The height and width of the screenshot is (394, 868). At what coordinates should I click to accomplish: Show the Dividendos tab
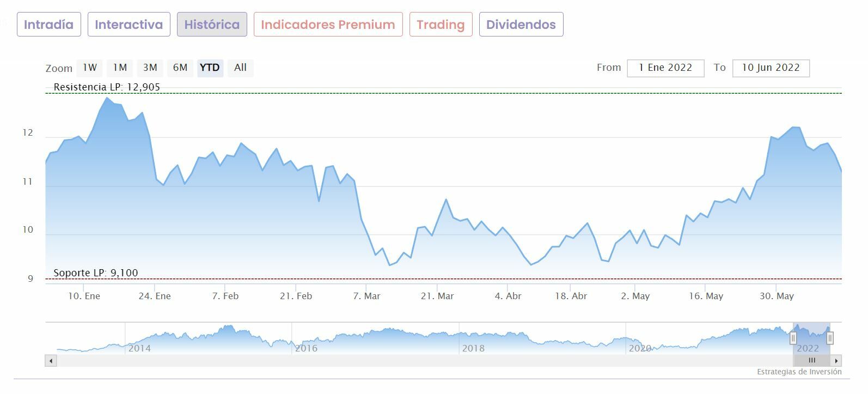tap(521, 25)
